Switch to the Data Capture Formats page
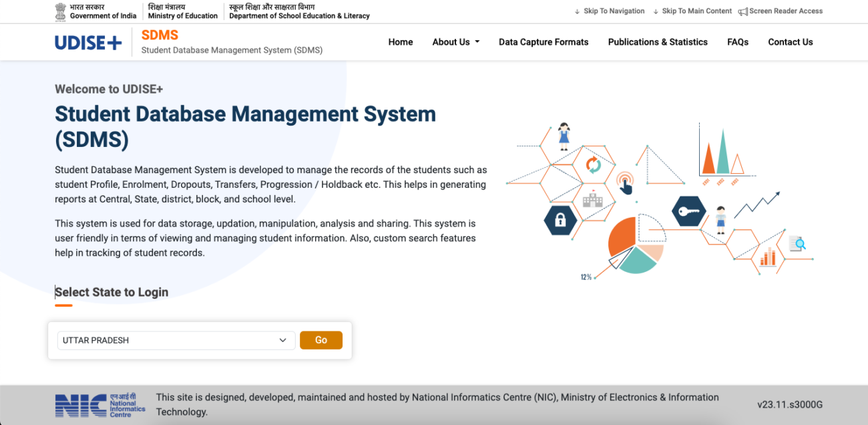Viewport: 868px width, 425px height. coord(544,41)
